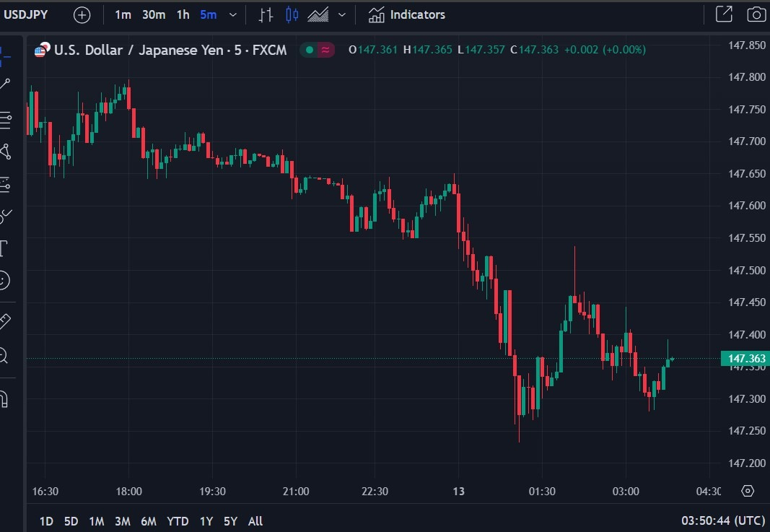Select the 3M date range
This screenshot has width=770, height=532.
tap(122, 521)
